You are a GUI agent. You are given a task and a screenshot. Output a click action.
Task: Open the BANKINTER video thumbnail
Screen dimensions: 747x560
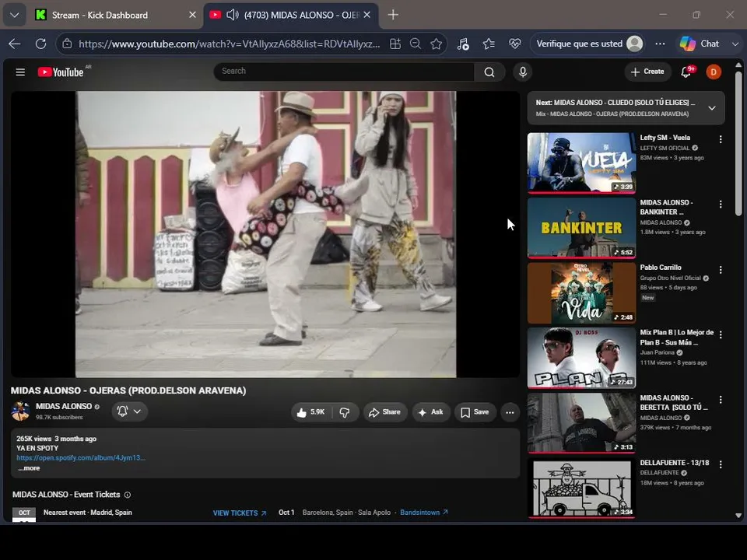[x=581, y=228]
